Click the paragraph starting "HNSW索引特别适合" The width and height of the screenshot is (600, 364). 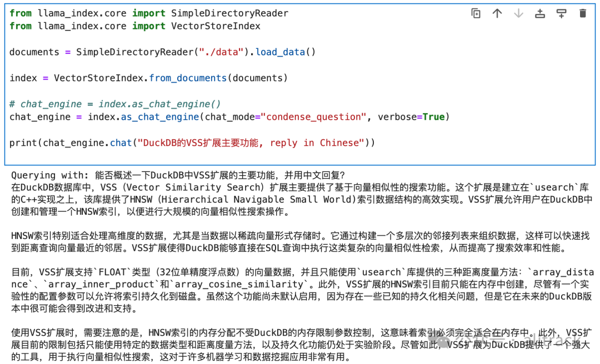tap(301, 242)
